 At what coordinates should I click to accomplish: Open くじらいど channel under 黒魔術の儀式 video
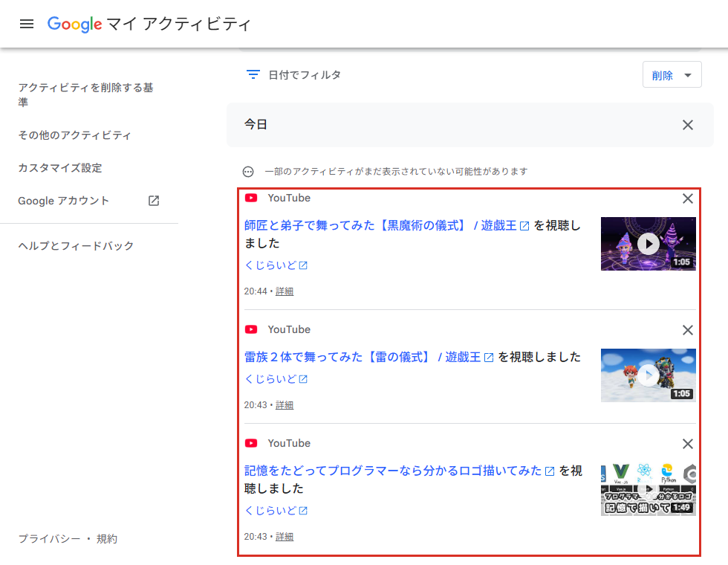pyautogui.click(x=276, y=265)
